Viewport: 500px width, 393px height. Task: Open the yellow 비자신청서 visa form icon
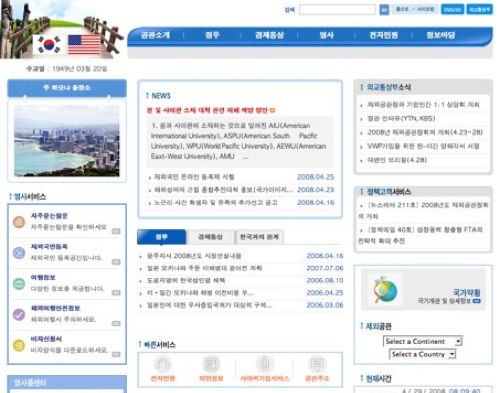pyautogui.click(x=19, y=345)
